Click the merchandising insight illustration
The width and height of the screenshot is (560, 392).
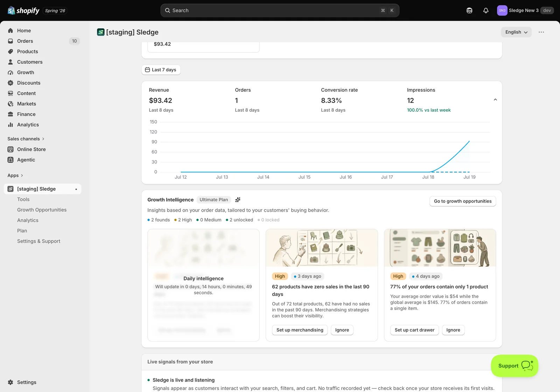[322, 248]
